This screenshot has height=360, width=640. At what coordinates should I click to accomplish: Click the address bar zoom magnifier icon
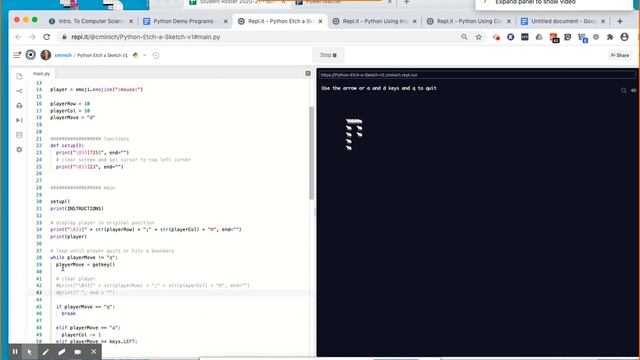(x=464, y=37)
